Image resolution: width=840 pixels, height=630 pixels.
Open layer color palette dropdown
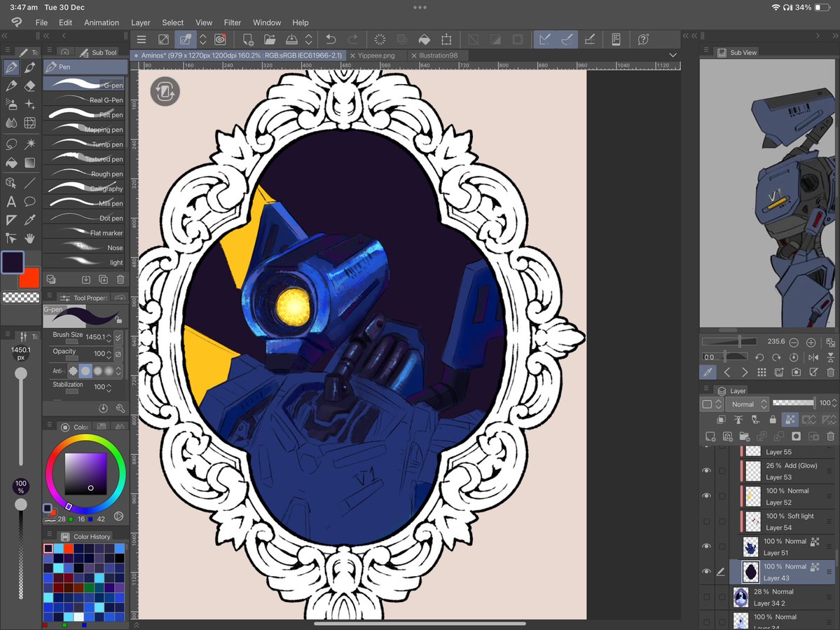point(712,404)
